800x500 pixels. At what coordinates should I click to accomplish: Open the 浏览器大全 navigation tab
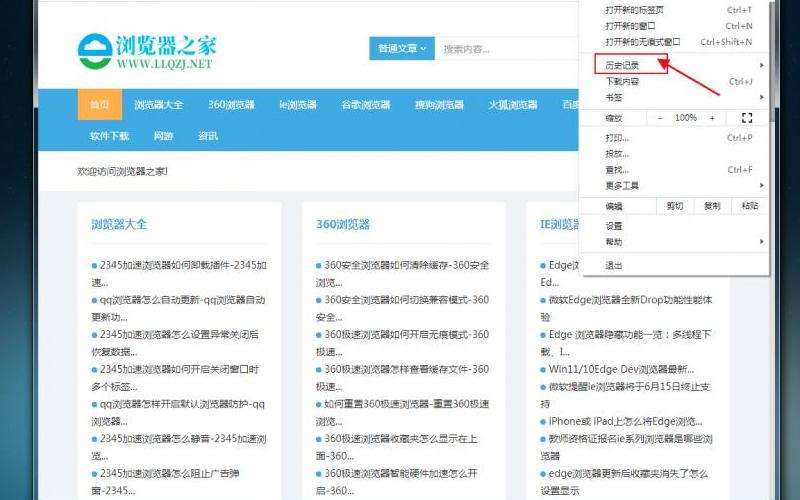pyautogui.click(x=159, y=105)
